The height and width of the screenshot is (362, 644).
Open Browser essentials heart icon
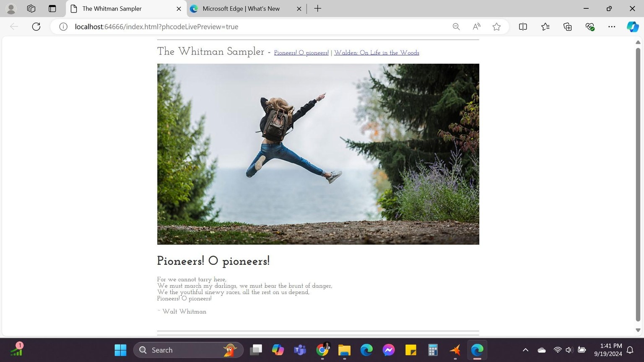590,27
